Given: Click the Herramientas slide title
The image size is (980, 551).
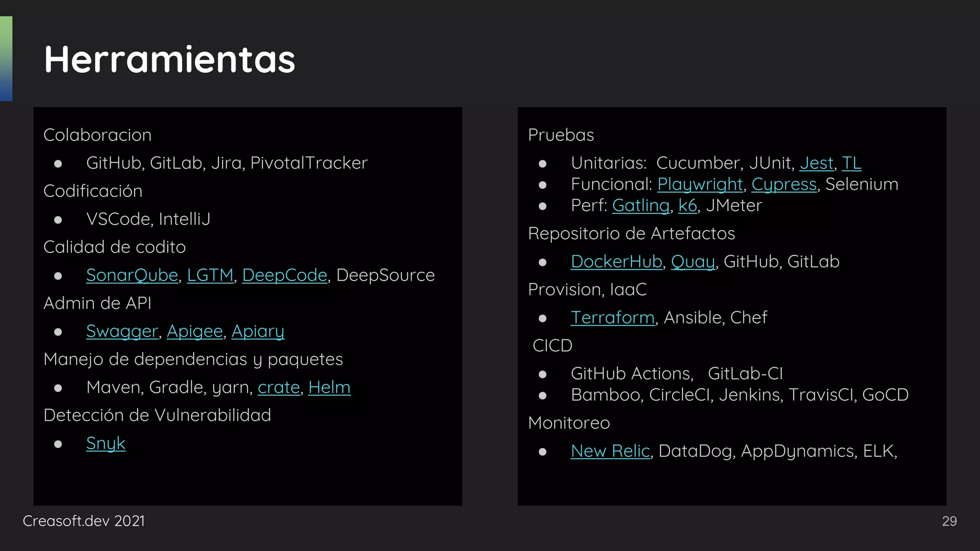Looking at the screenshot, I should [170, 59].
